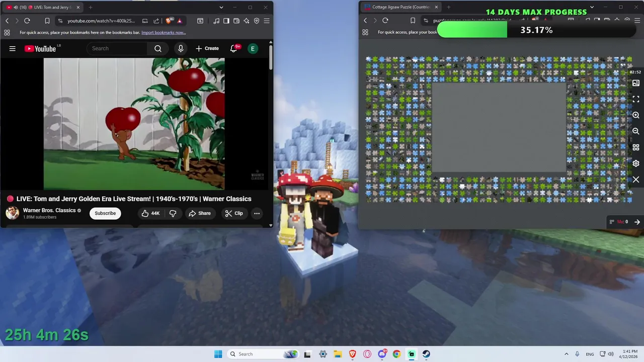
Task: Toggle puzzle fullscreen mode
Action: (636, 99)
